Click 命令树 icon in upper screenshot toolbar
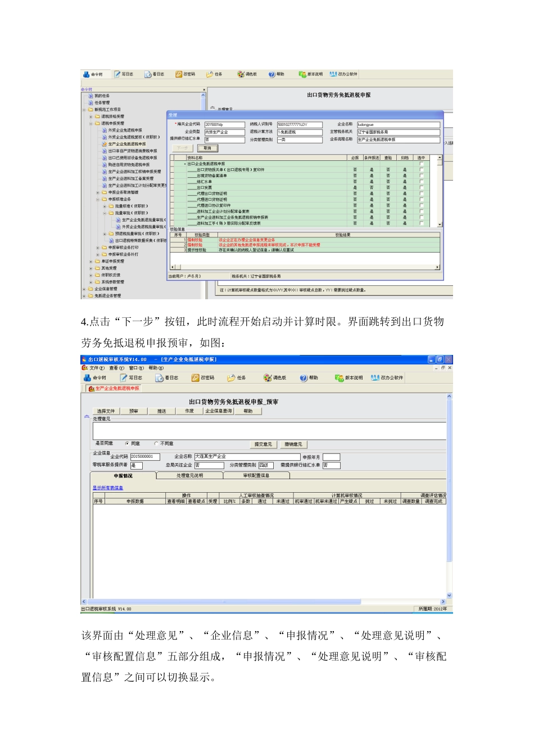Image resolution: width=534 pixels, height=756 pixels. click(x=86, y=74)
